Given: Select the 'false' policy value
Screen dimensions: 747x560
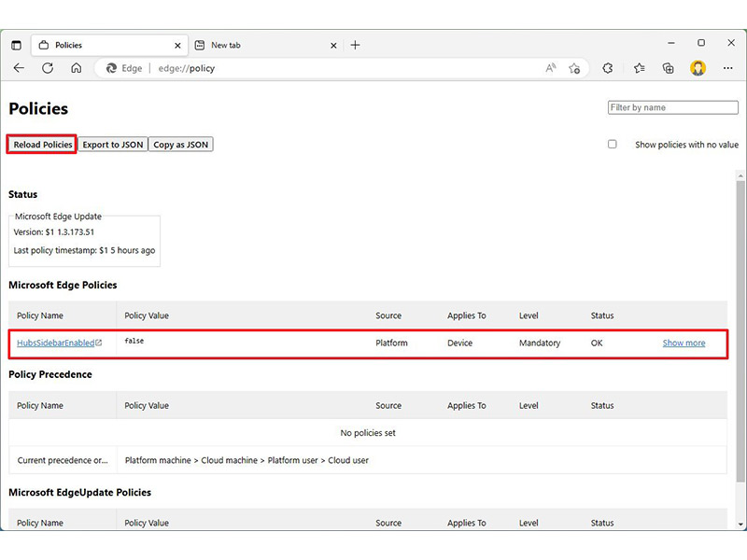Looking at the screenshot, I should (134, 341).
